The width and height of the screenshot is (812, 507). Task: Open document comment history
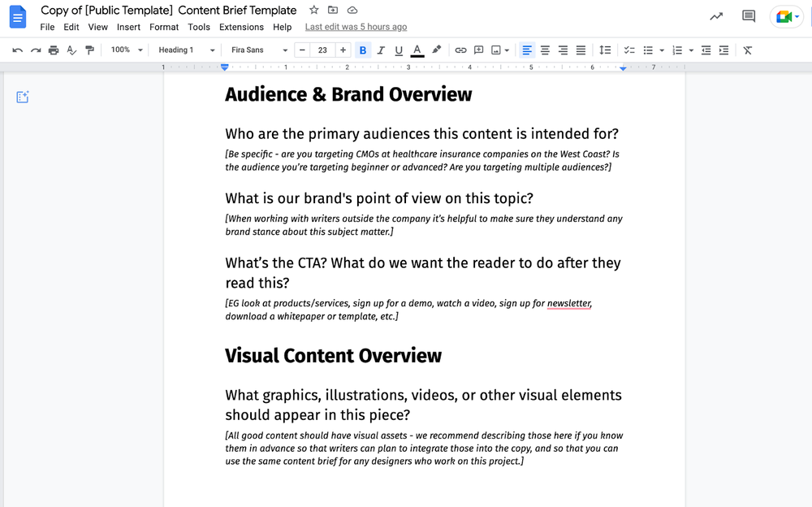[747, 15]
